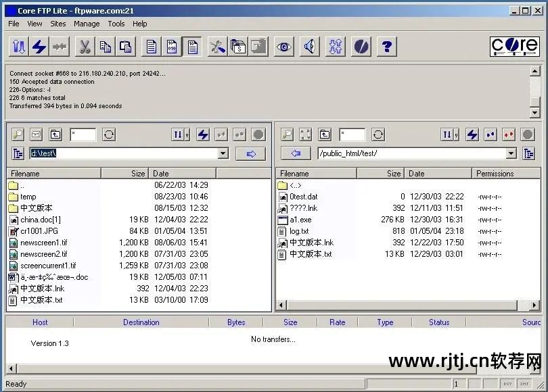This screenshot has width=548, height=392.
Task: Click the eye view icon
Action: [x=283, y=47]
